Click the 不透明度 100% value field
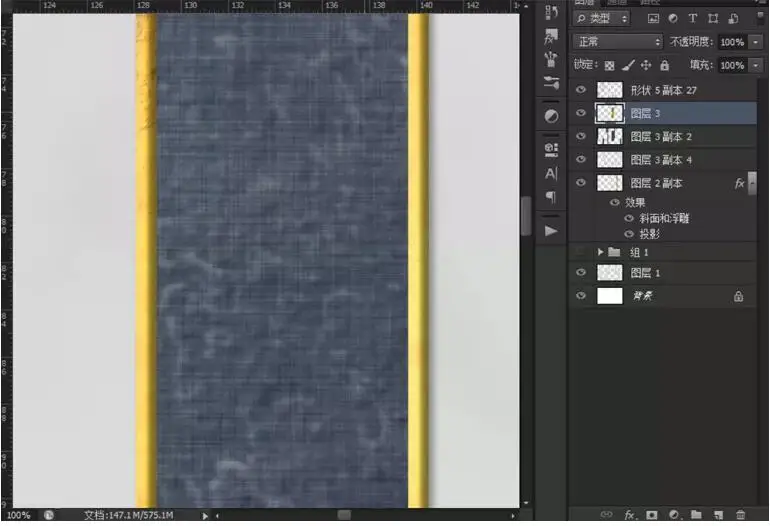The height and width of the screenshot is (526, 770). (x=733, y=42)
